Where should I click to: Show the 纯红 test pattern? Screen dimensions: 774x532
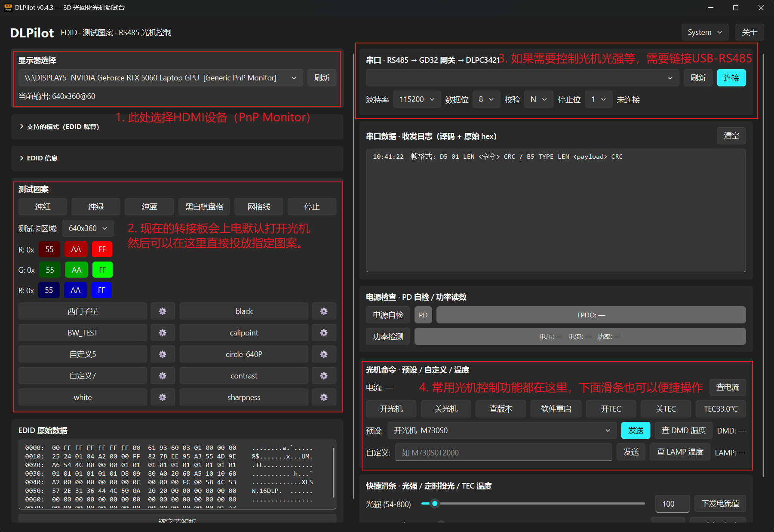pos(43,207)
